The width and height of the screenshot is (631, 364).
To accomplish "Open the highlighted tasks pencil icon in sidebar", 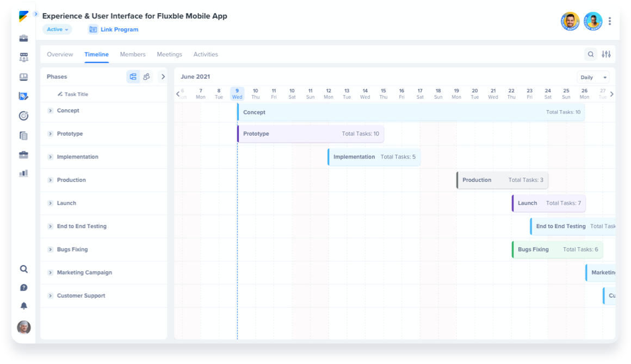I will coord(24,96).
